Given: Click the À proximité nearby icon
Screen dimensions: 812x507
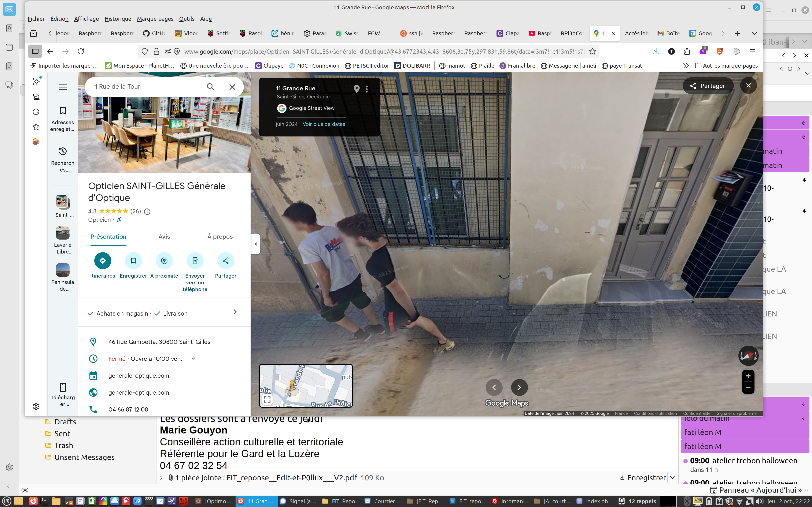Looking at the screenshot, I should click(x=164, y=260).
